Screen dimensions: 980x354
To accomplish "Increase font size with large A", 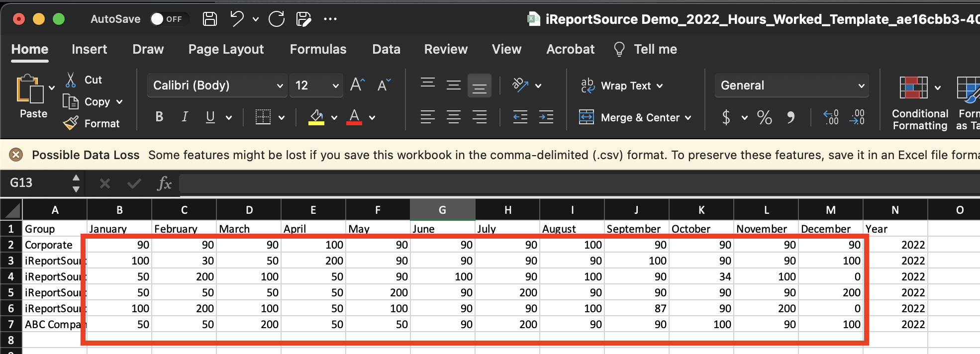I will tap(358, 85).
